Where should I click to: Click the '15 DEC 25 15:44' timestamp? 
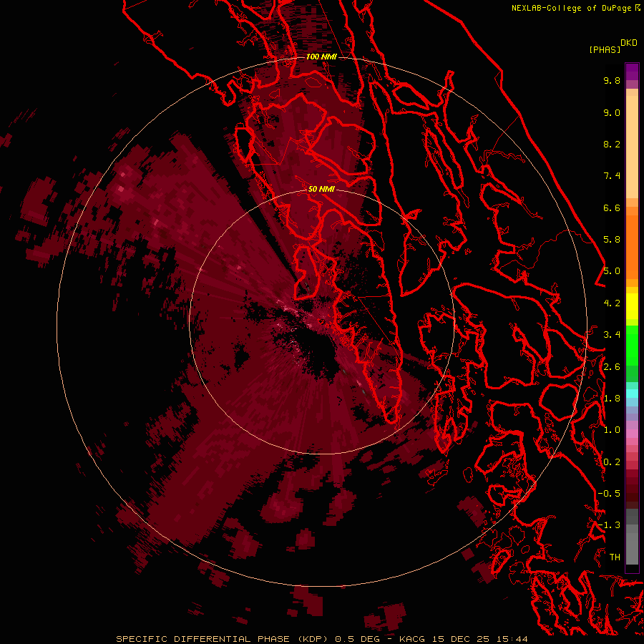pos(479,639)
